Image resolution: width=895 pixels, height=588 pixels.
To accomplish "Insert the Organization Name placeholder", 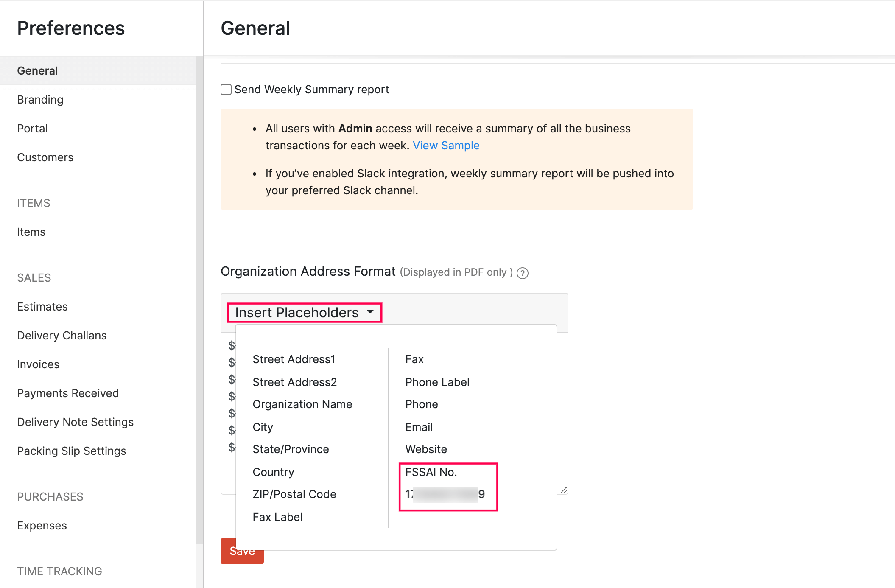I will [x=302, y=404].
